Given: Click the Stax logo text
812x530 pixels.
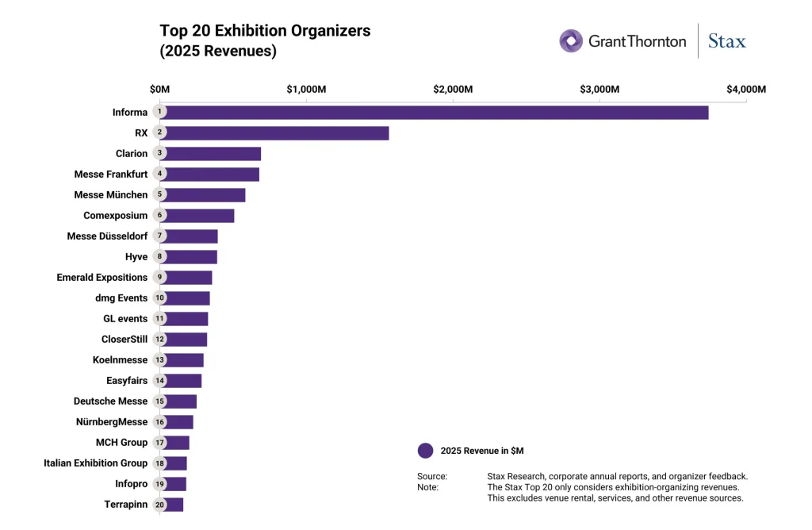Looking at the screenshot, I should point(726,41).
